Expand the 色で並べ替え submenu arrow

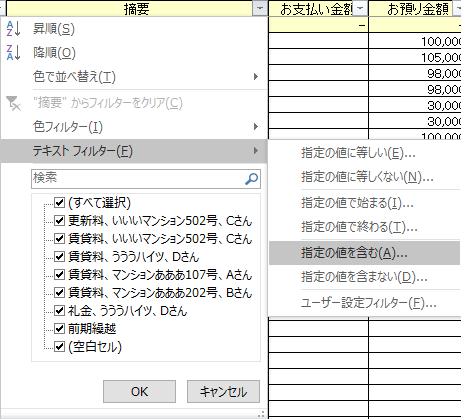(256, 77)
